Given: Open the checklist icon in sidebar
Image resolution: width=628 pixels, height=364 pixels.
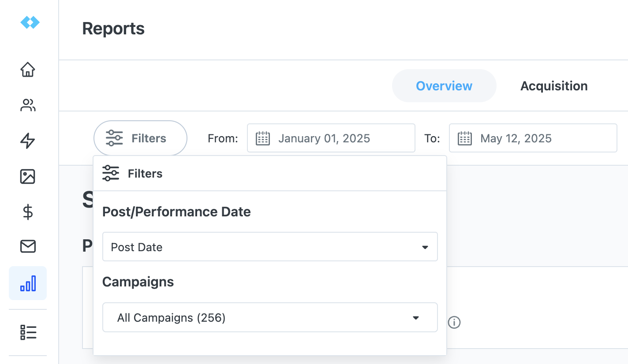Looking at the screenshot, I should click(28, 332).
